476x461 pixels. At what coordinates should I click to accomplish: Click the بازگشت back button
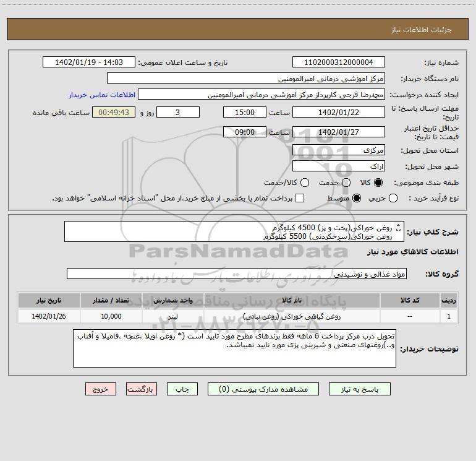click(x=142, y=389)
